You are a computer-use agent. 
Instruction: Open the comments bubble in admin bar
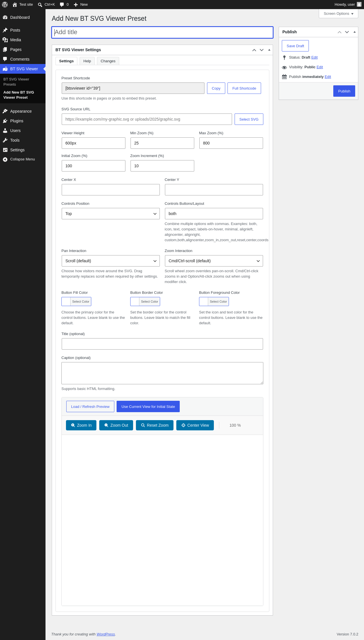click(x=62, y=5)
